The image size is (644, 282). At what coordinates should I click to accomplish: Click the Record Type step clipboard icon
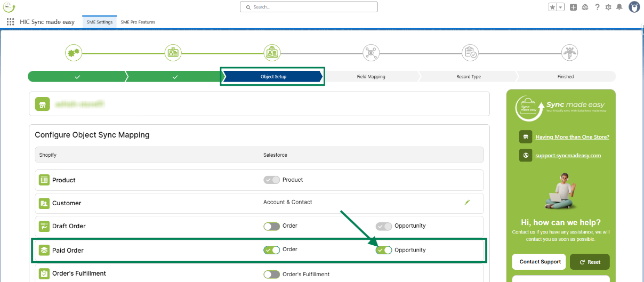click(470, 53)
